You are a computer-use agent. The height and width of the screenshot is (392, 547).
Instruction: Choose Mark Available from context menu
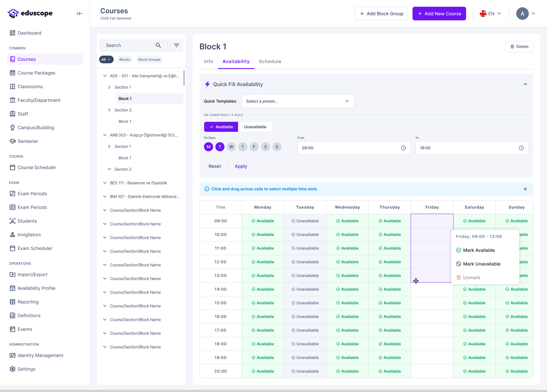point(485,250)
